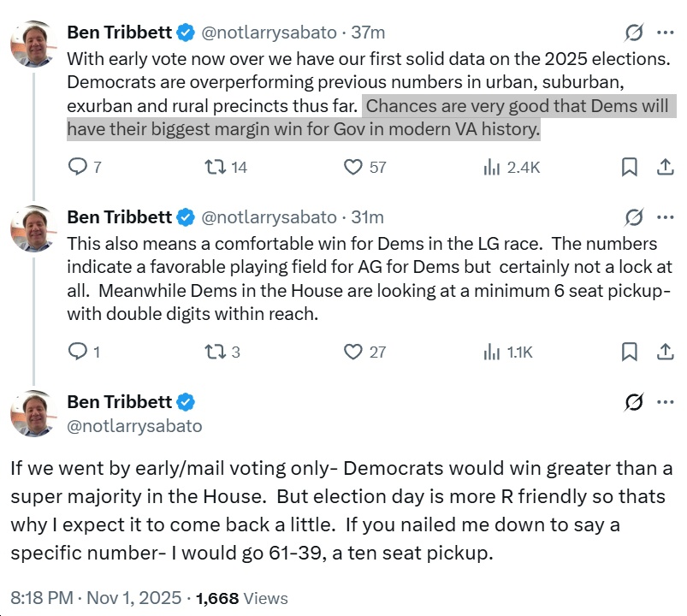Open more options on the main tweet
687x616 pixels.
pos(665,402)
